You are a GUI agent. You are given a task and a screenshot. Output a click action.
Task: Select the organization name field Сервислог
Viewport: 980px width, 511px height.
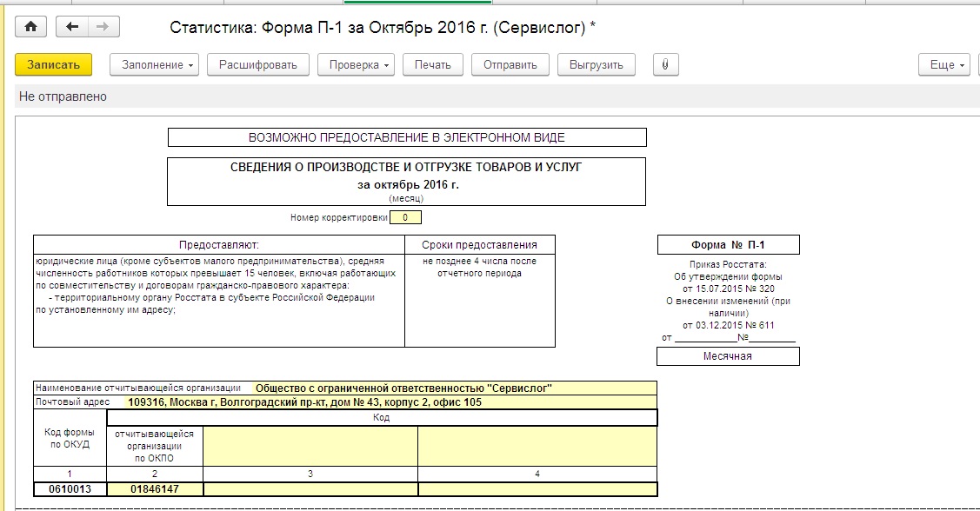(455, 388)
